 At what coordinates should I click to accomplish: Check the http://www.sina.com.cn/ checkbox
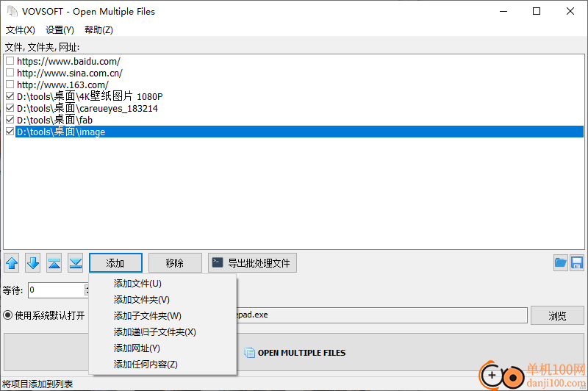pos(10,72)
